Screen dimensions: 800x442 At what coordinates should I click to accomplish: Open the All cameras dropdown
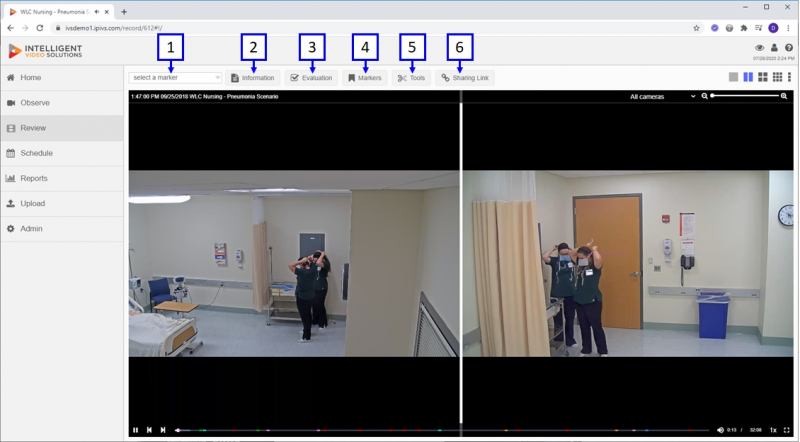point(662,96)
